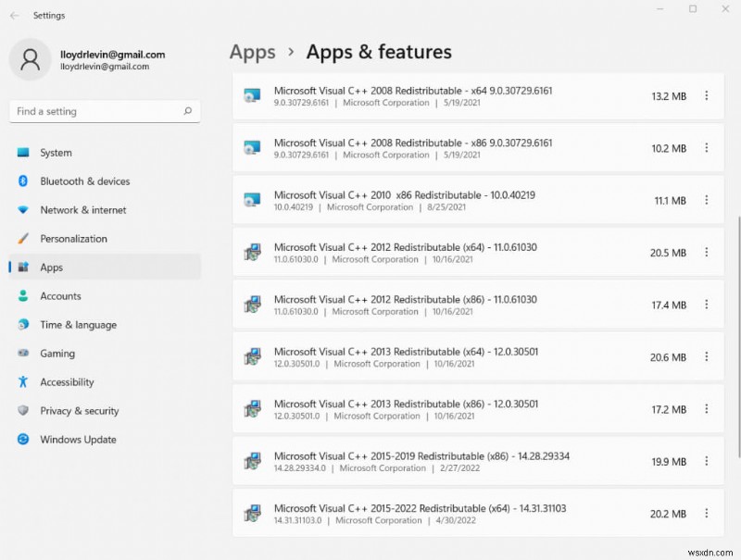Viewport: 741px width, 560px height.
Task: Select Microsoft Visual C++ 2008 Redistributable x64 title
Action: [x=413, y=91]
